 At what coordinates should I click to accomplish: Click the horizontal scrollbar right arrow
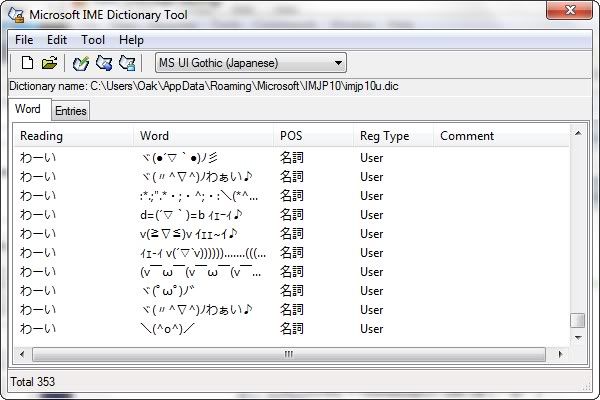click(x=561, y=354)
